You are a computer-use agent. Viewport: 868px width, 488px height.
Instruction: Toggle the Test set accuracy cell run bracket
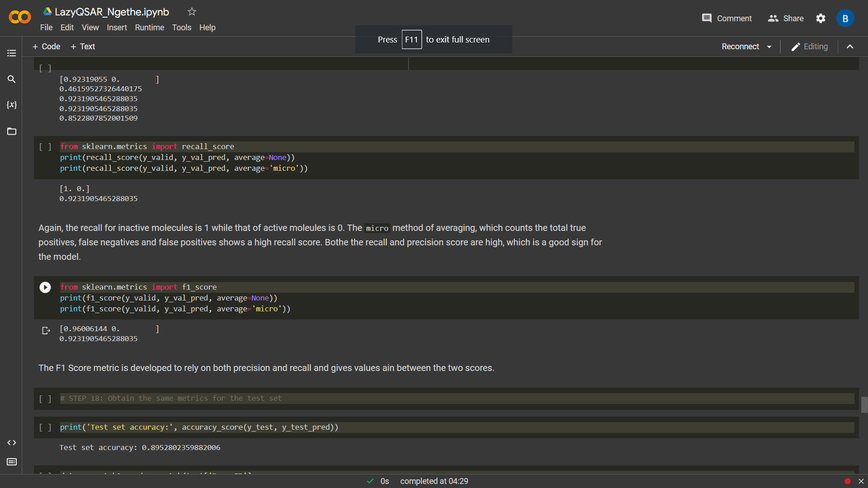click(45, 427)
